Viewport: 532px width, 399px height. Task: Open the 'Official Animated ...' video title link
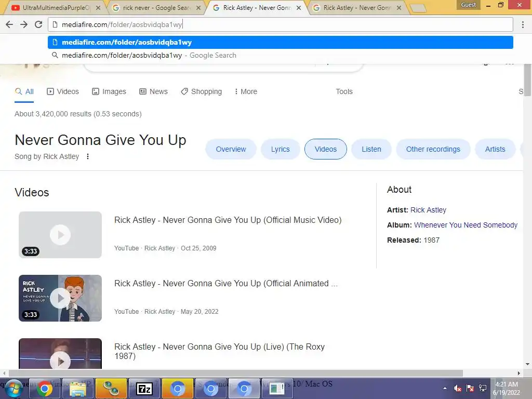[226, 283]
